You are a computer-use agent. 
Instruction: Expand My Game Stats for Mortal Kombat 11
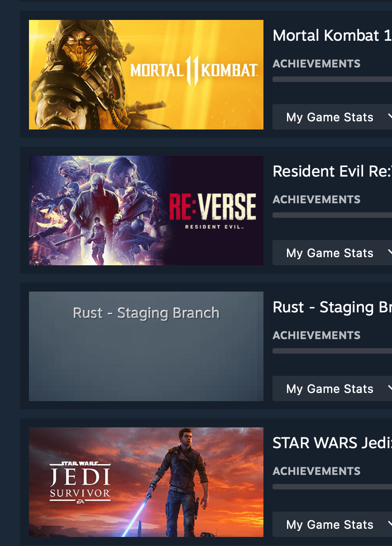(332, 117)
